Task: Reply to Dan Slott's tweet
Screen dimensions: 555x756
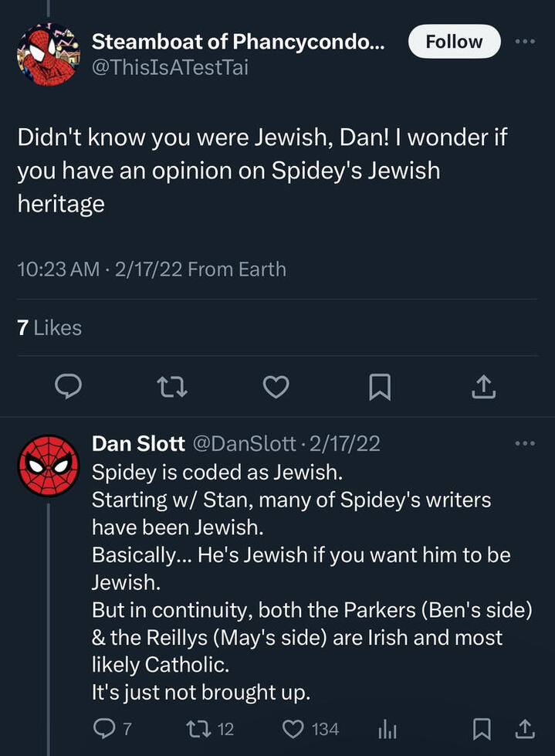Action: (x=103, y=728)
